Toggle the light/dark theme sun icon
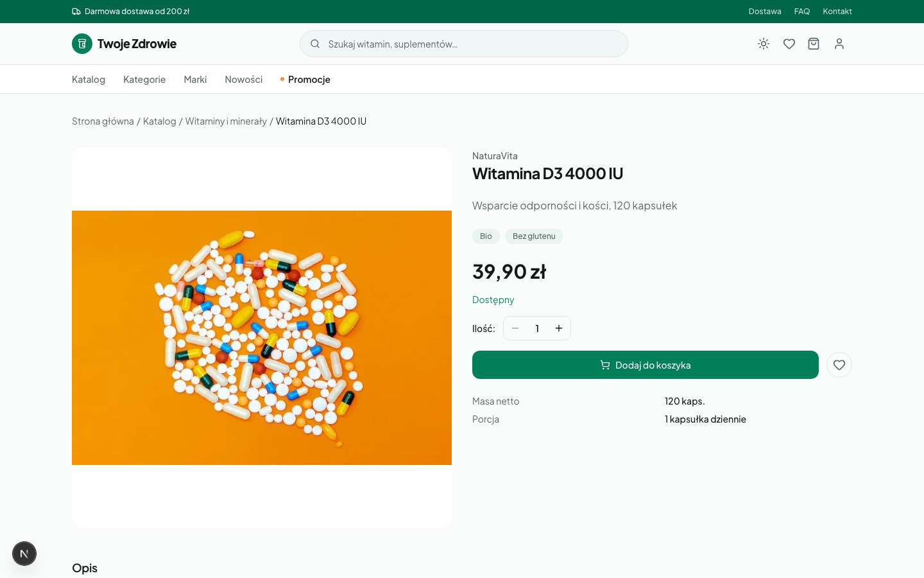Viewport: 924px width, 578px height. pyautogui.click(x=764, y=44)
